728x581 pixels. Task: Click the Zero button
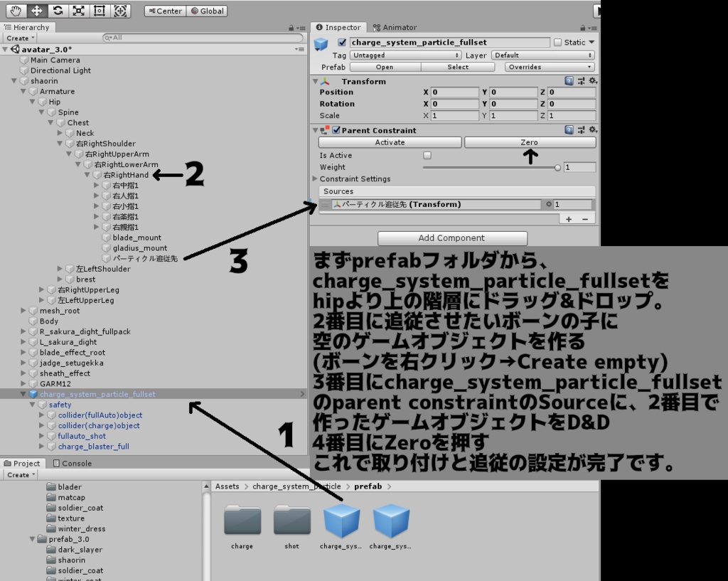pos(530,142)
